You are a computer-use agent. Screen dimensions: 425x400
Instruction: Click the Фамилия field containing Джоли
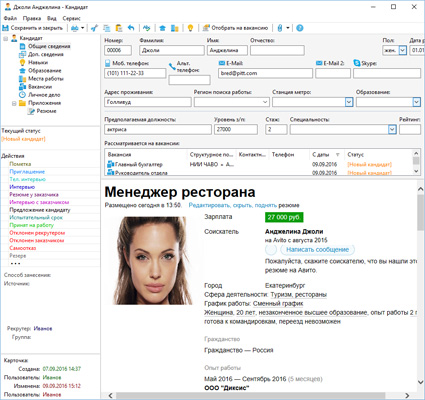pyautogui.click(x=172, y=50)
